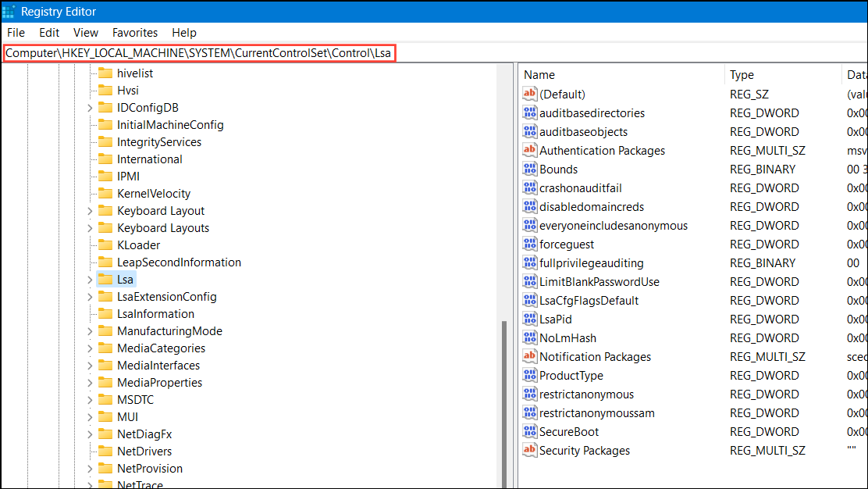868x489 pixels.
Task: Open the Favorites menu
Action: (x=134, y=32)
